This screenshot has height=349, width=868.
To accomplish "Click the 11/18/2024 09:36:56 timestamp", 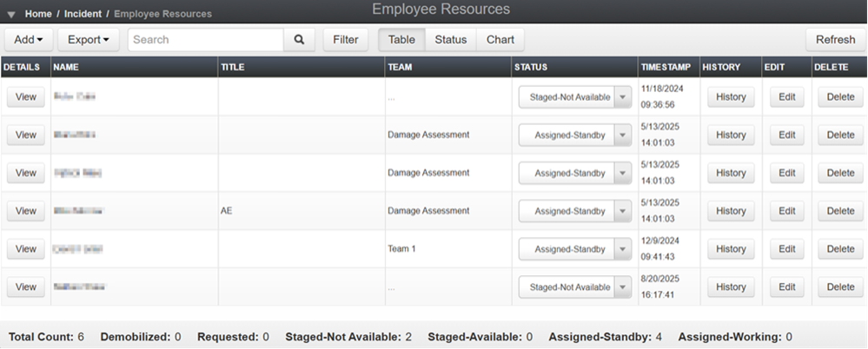I will pyautogui.click(x=660, y=96).
